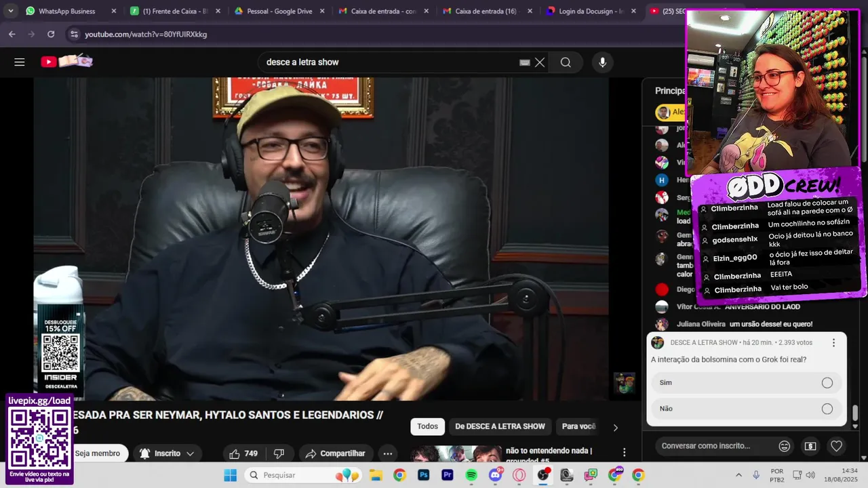Select the Todos filter chip
The height and width of the screenshot is (488, 868).
(427, 426)
